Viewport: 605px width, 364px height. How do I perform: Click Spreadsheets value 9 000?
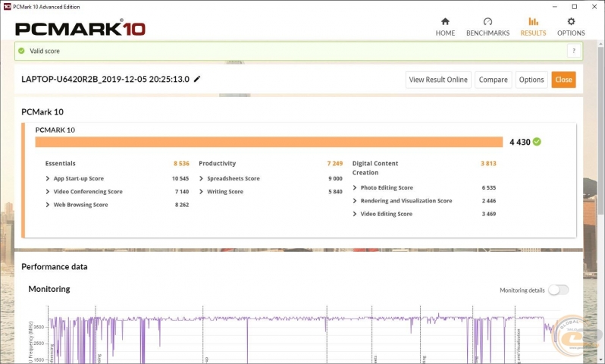(x=335, y=178)
